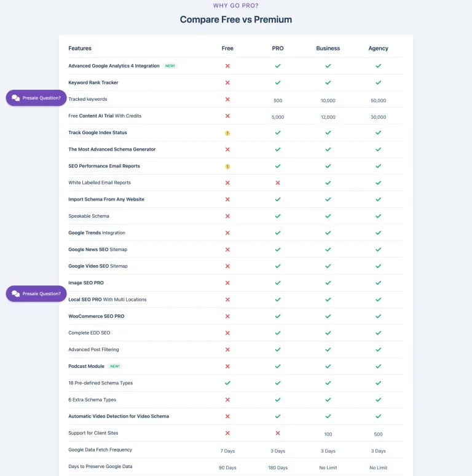Image resolution: width=472 pixels, height=476 pixels.
Task: Click green check in Free column for 18 Pre-defined Schema Types
Action: (x=227, y=383)
